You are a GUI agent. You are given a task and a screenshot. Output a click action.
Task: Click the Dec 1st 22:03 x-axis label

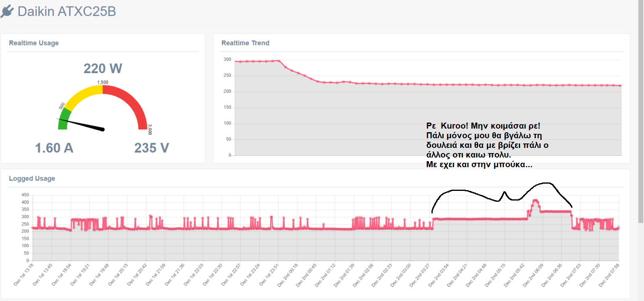point(194,274)
